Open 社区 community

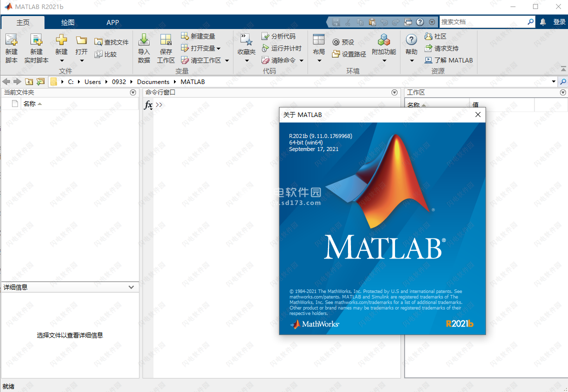pyautogui.click(x=435, y=36)
